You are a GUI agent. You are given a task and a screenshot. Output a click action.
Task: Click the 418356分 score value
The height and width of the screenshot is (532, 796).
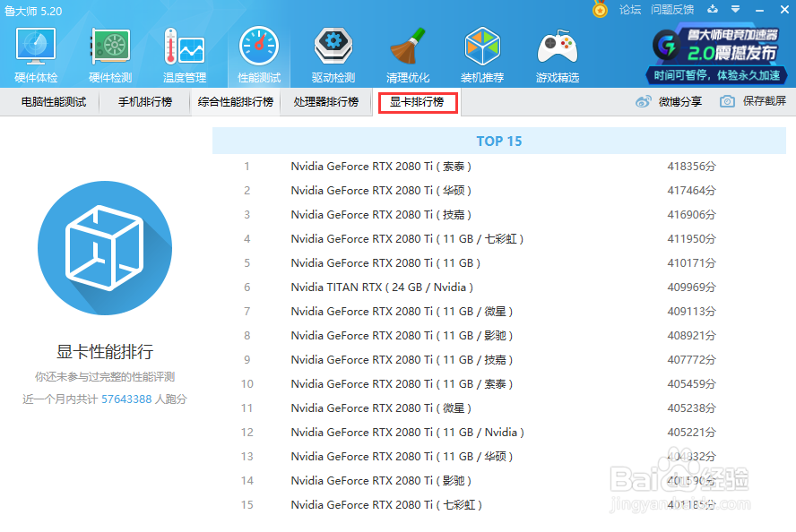[691, 167]
